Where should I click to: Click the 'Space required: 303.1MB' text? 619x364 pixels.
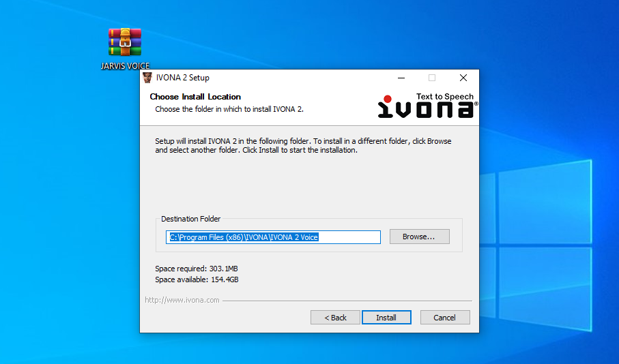click(x=196, y=269)
